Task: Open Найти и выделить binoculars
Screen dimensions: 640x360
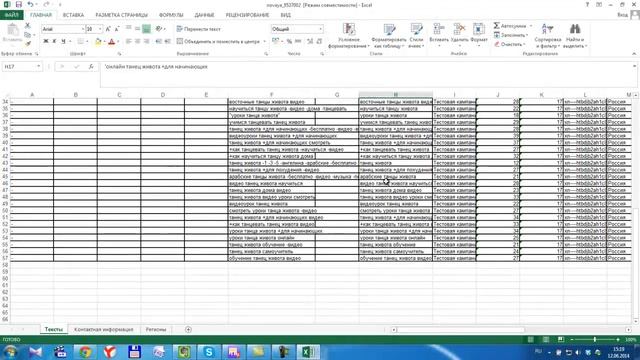Action: pos(575,36)
